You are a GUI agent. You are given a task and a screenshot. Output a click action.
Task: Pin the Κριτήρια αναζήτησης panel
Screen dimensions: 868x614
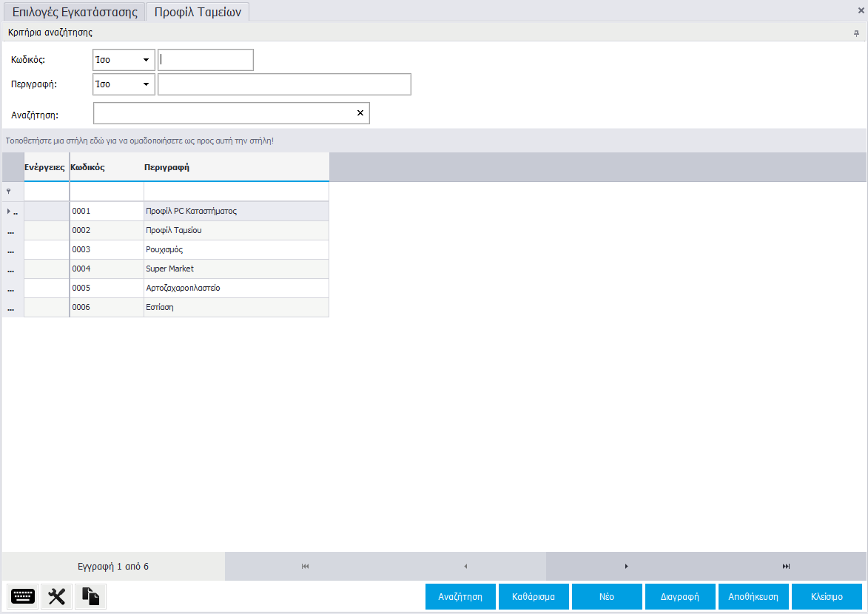coord(856,33)
